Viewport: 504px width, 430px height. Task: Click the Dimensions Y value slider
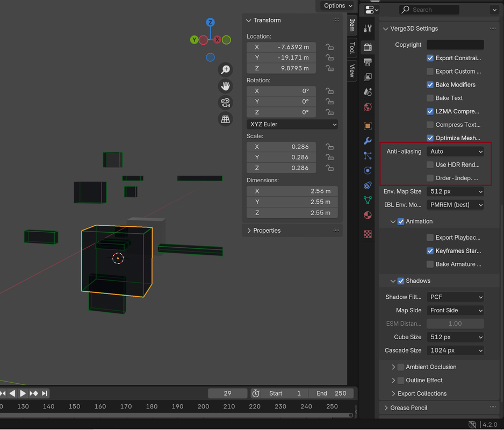coord(292,202)
